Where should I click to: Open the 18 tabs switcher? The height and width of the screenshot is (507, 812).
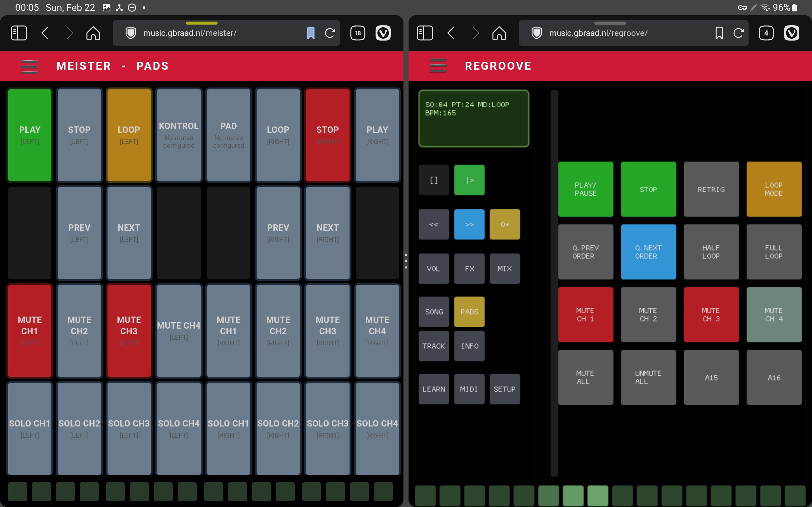tap(358, 33)
